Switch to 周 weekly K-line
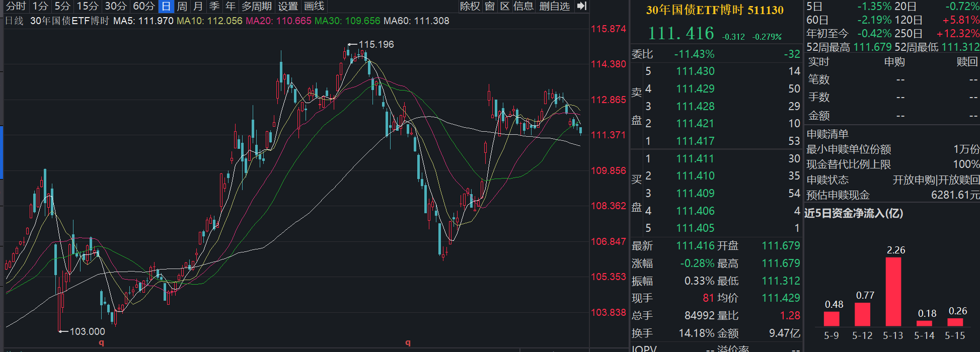The height and width of the screenshot is (352, 980). 182,6
